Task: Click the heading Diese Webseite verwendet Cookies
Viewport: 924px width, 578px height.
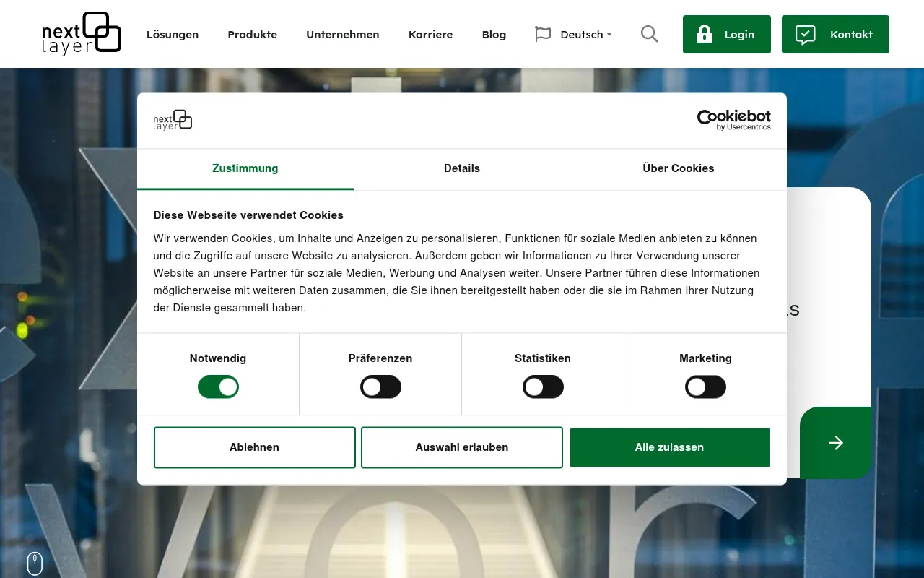Action: point(248,215)
